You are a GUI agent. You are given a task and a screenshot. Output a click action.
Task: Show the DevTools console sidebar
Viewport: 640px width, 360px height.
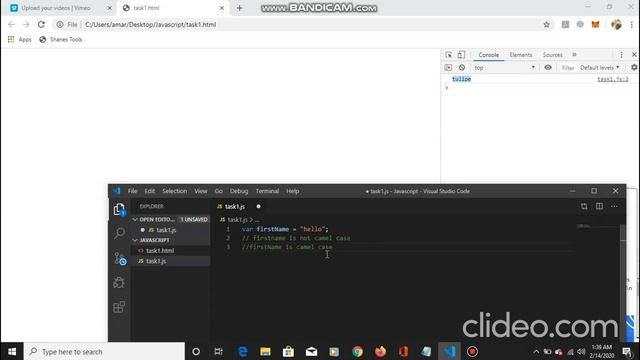448,68
